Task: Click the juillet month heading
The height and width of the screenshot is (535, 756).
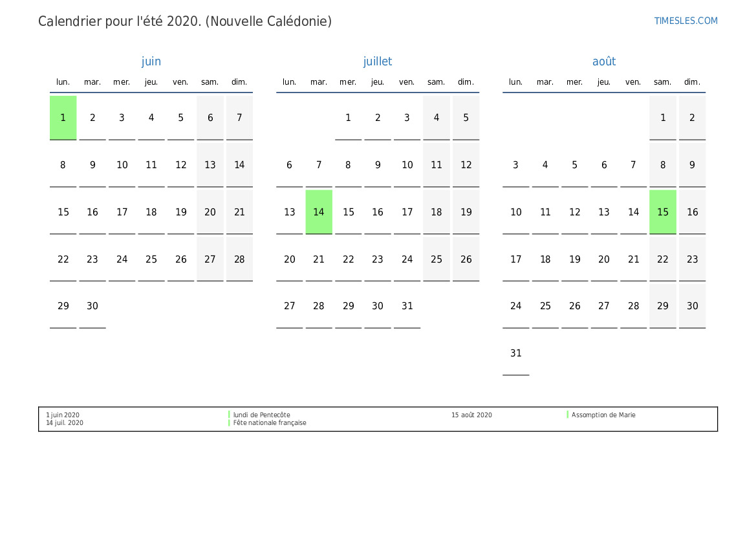Action: tap(378, 61)
